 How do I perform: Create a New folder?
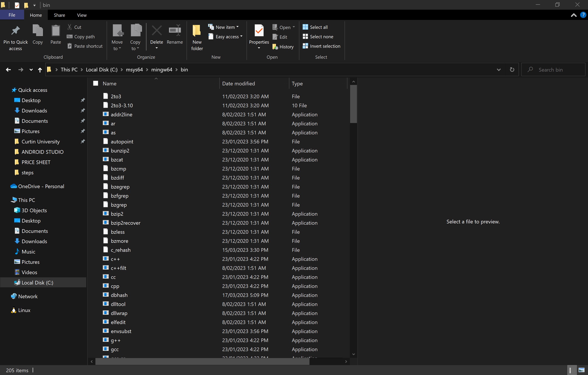pos(197,37)
